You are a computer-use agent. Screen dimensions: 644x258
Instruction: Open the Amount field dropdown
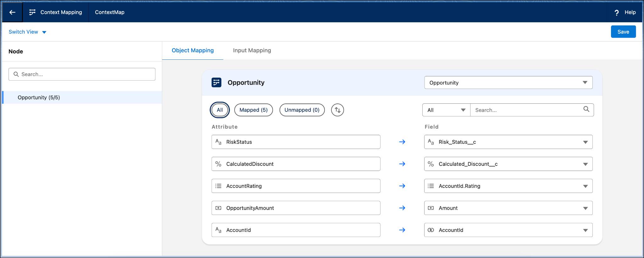[x=508, y=208]
